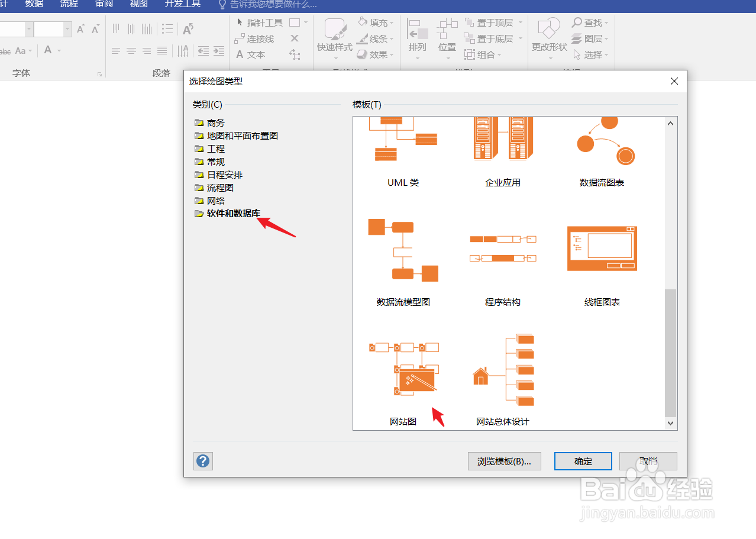Select the 常规 category folder

point(210,162)
